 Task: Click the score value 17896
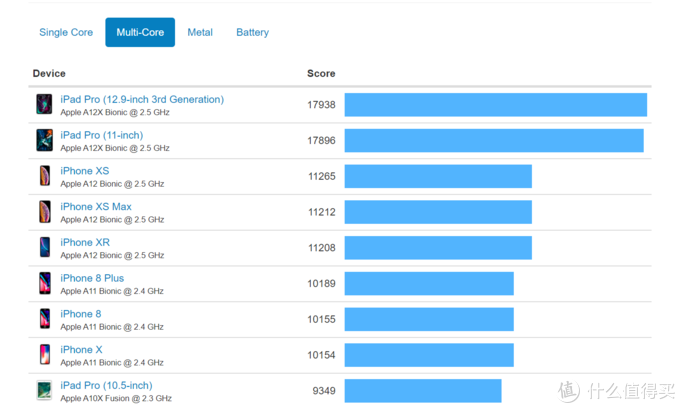321,140
